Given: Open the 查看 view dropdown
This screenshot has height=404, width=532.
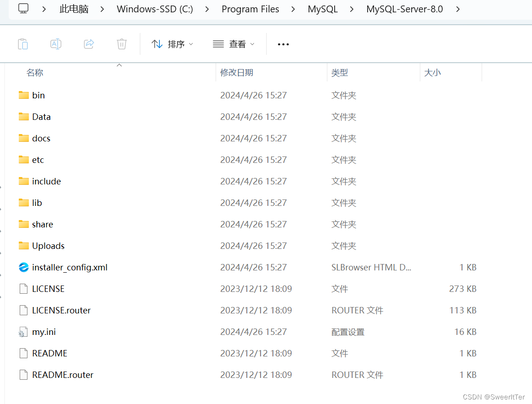Looking at the screenshot, I should click(233, 44).
